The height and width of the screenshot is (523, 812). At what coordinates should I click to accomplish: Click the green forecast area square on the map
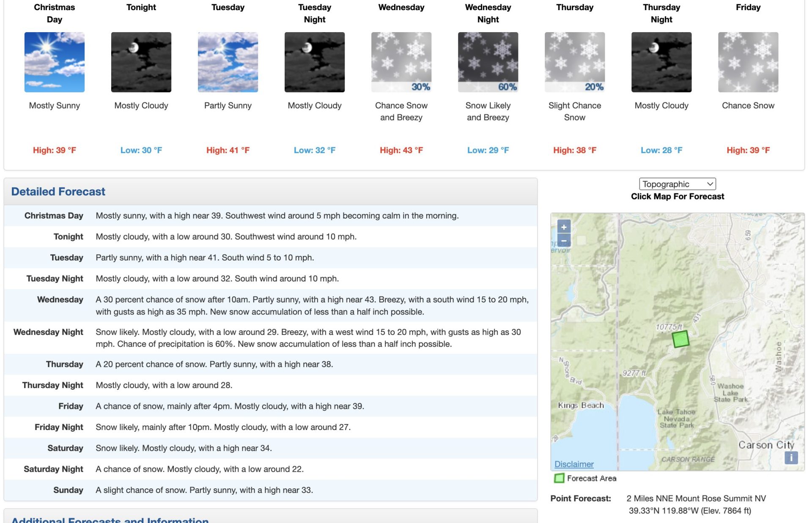point(680,339)
